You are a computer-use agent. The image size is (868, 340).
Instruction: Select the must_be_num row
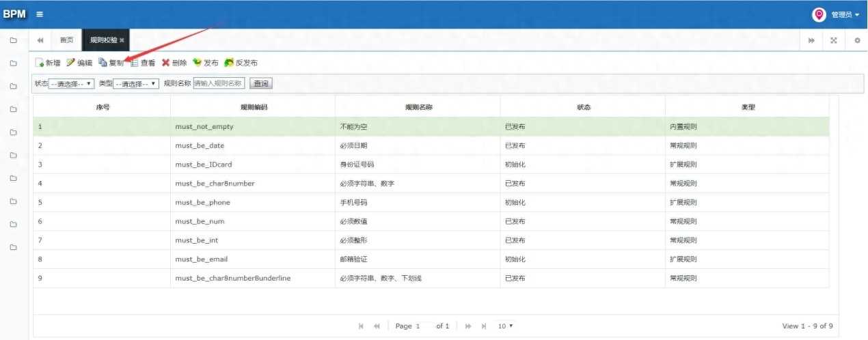pos(431,221)
